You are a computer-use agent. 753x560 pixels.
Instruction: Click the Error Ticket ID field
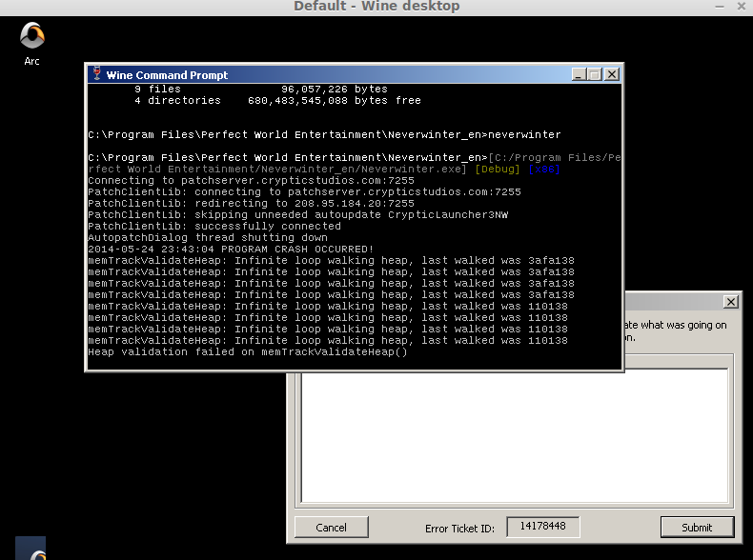(x=543, y=527)
